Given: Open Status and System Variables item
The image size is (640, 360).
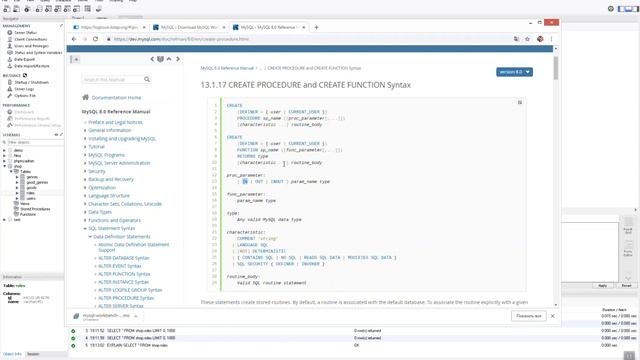Looking at the screenshot, I should click(x=38, y=53).
